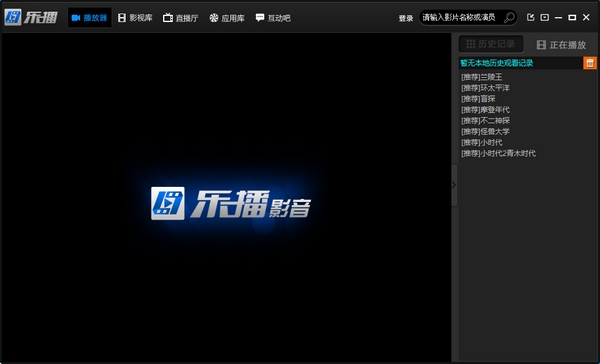Collapse the right side panel arrow
The height and width of the screenshot is (364, 600).
pos(454,185)
